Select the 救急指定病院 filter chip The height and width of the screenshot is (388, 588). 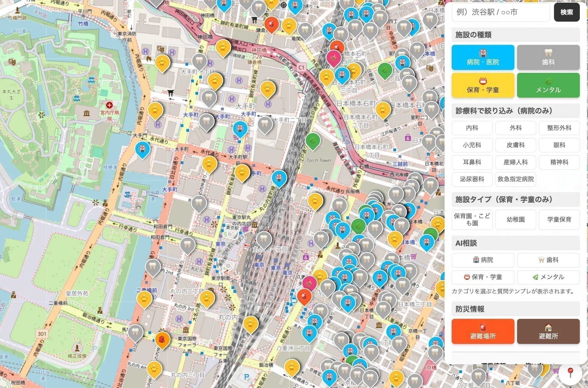[515, 179]
